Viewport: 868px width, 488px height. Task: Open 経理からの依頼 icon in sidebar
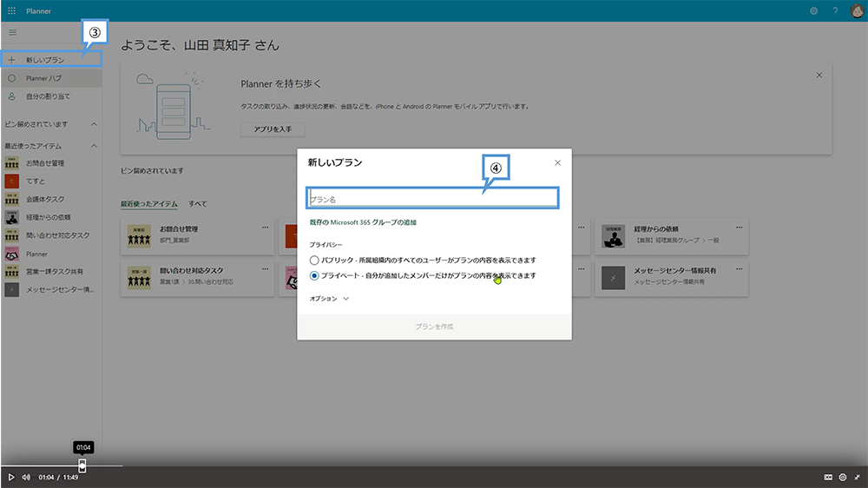[11, 217]
